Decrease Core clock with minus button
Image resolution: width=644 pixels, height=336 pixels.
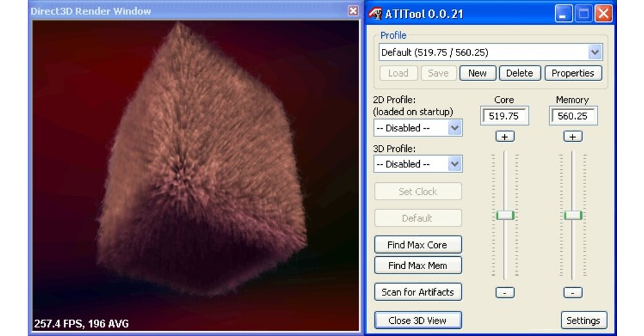click(505, 292)
